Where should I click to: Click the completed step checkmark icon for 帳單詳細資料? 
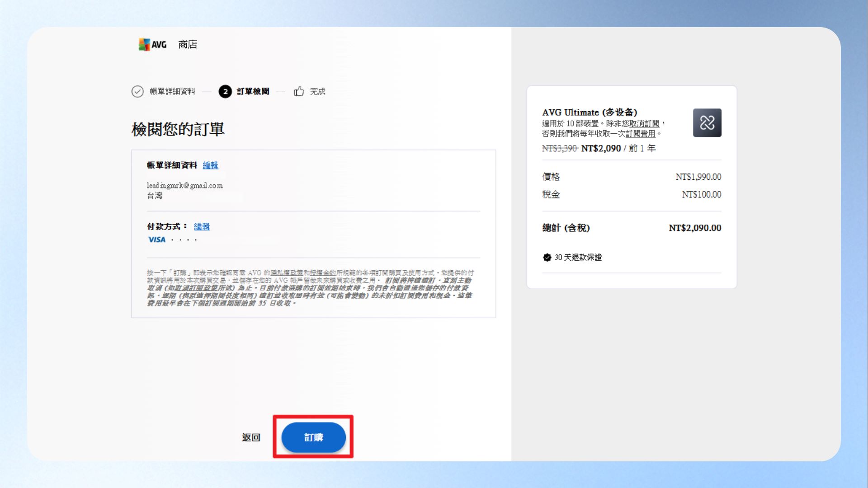[137, 92]
